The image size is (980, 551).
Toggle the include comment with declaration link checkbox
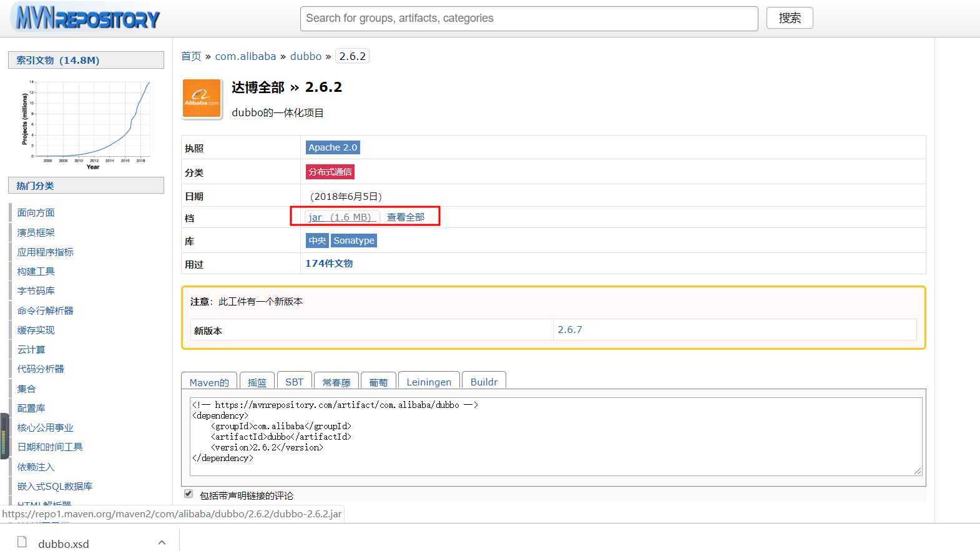(189, 494)
